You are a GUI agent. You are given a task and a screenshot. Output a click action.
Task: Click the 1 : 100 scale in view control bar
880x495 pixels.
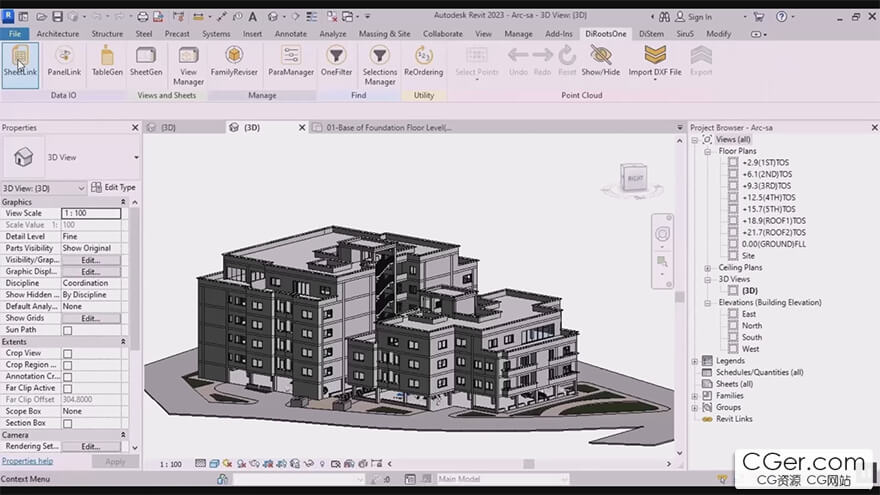[171, 464]
